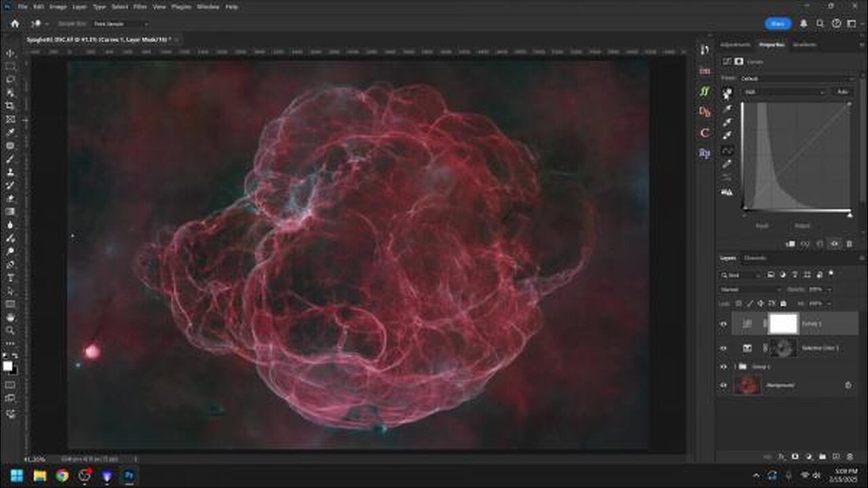The image size is (868, 488).
Task: Pick the white point eyedropper in Curves
Action: pos(727,136)
